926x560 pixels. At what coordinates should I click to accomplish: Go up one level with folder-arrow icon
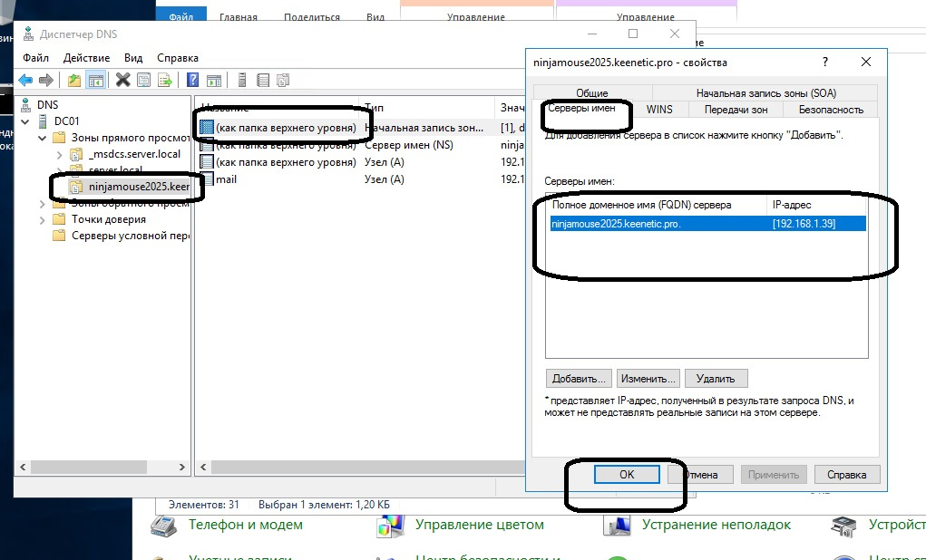click(73, 80)
